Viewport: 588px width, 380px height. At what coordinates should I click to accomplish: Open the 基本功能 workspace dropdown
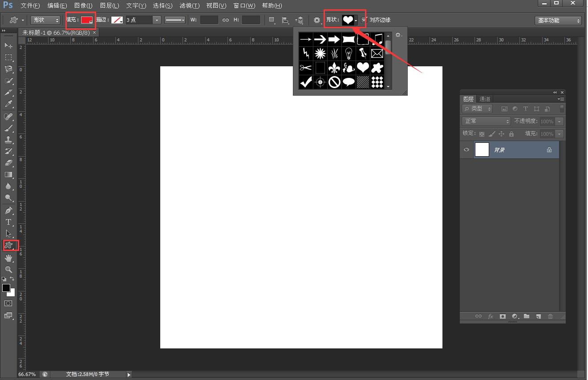(558, 20)
